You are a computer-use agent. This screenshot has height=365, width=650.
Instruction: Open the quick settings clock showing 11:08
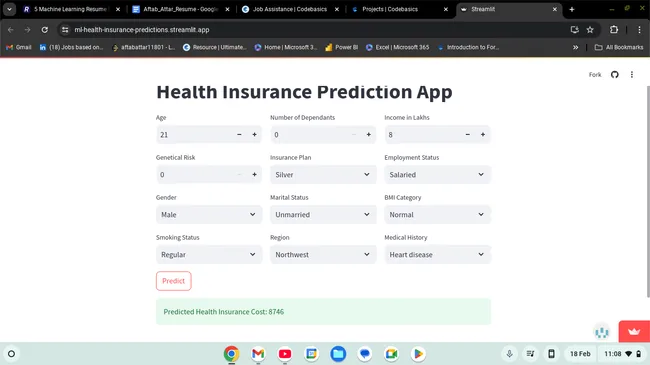pos(622,354)
